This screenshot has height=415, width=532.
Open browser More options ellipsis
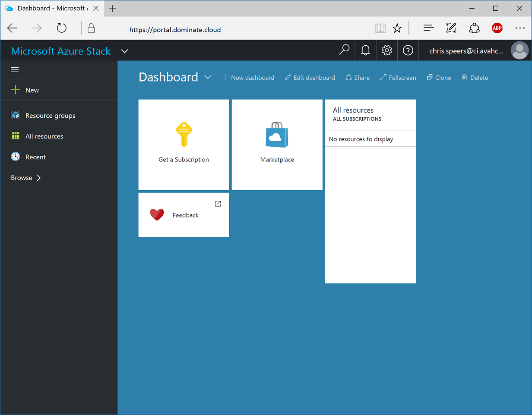point(520,28)
